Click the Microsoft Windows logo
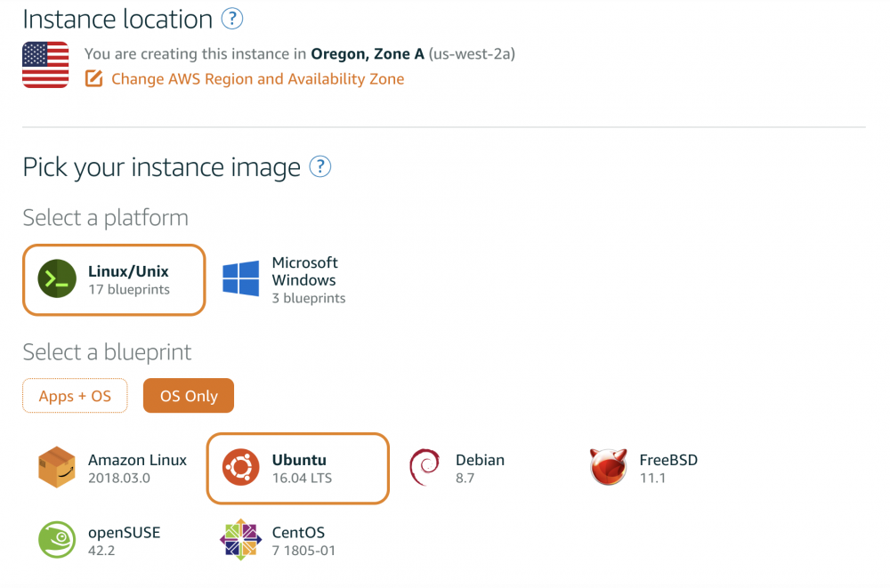This screenshot has width=890, height=588. [241, 279]
